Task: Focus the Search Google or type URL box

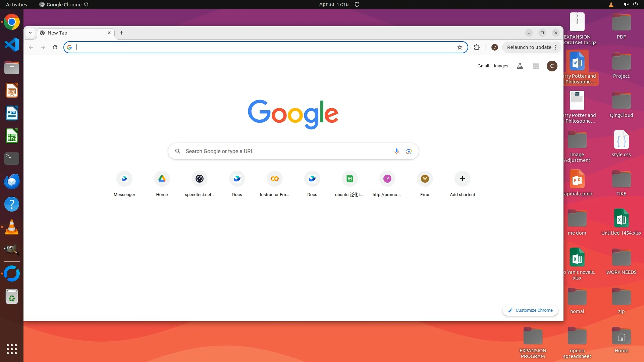Action: pos(285,151)
